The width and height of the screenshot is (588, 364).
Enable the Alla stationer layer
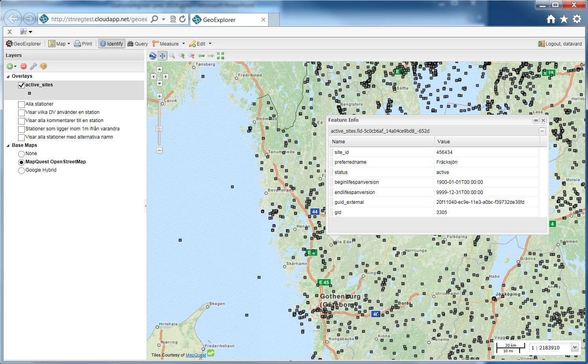(21, 104)
